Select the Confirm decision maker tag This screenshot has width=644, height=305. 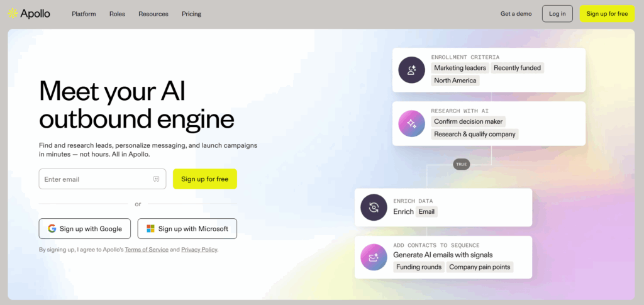coord(468,121)
